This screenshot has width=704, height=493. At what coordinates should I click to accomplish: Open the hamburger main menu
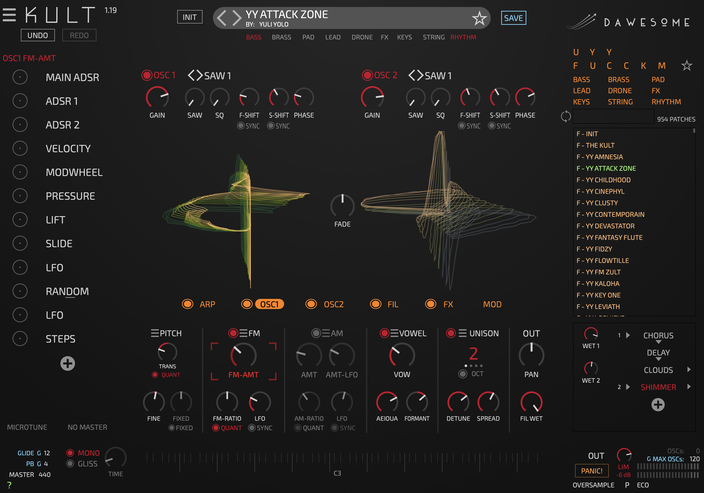coord(9,15)
